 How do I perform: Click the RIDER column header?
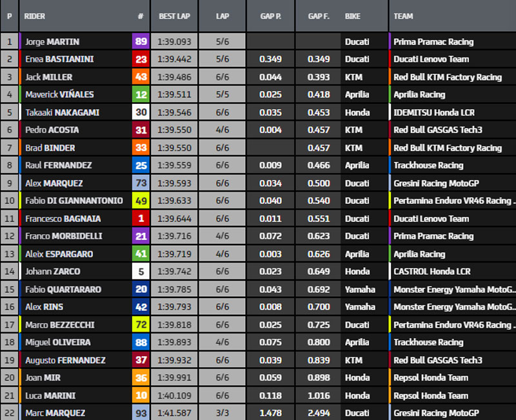click(x=35, y=16)
